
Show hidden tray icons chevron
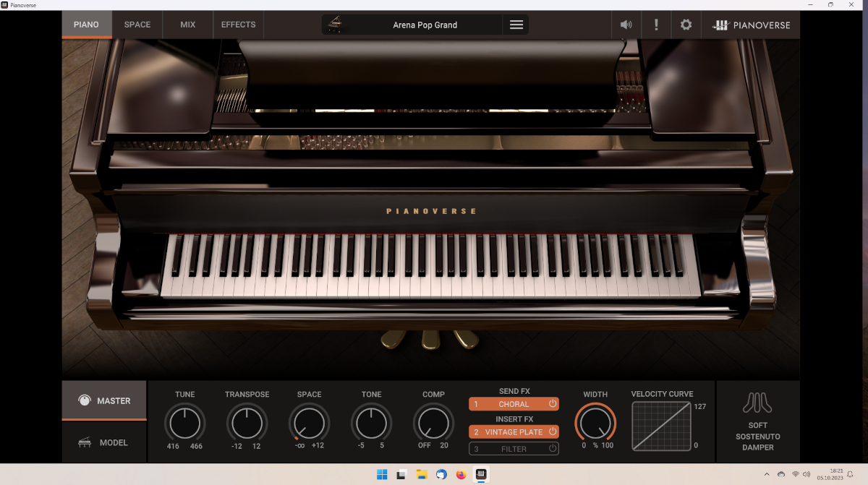(765, 474)
